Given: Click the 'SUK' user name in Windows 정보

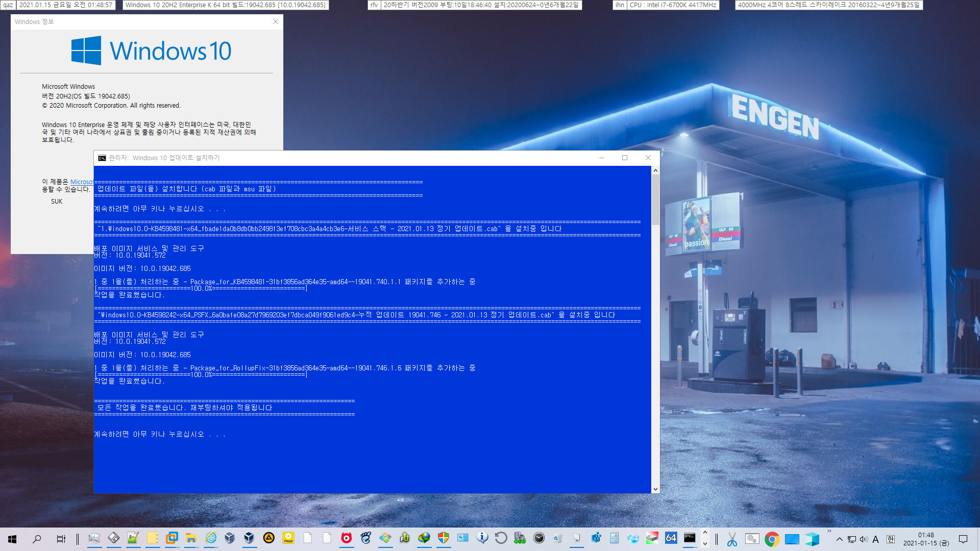Looking at the screenshot, I should coord(57,202).
